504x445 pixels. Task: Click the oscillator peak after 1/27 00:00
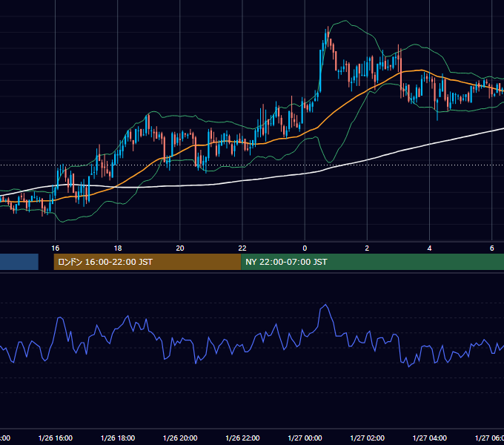(325, 305)
